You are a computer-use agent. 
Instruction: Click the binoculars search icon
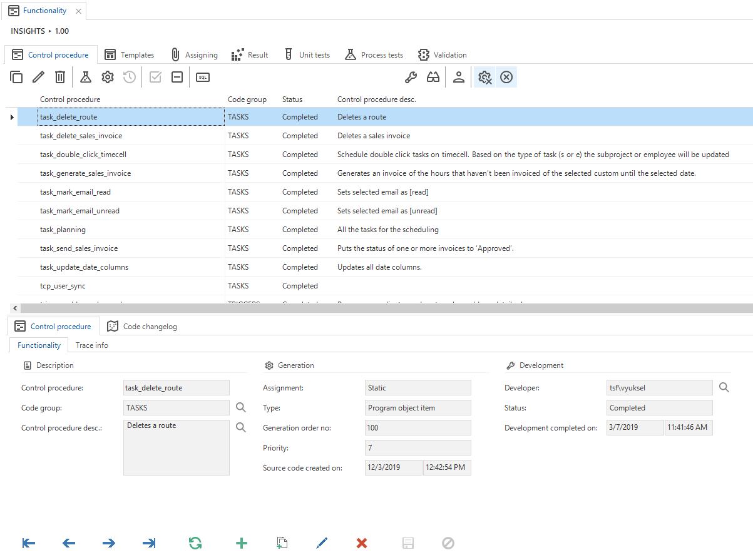(x=433, y=77)
